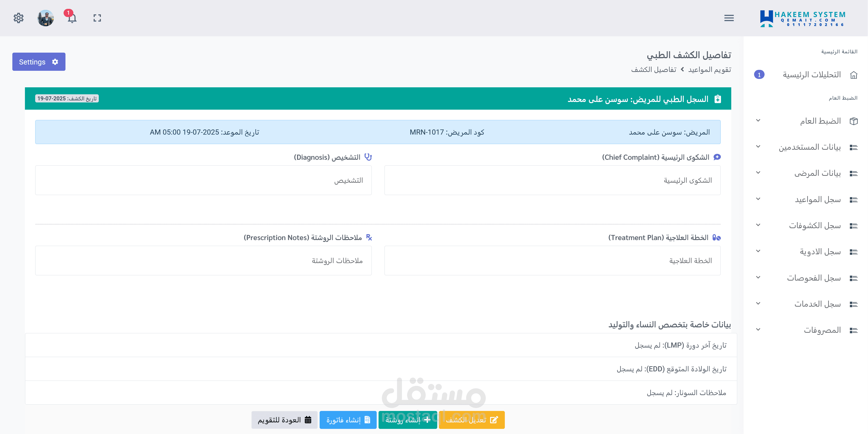The width and height of the screenshot is (868, 434).
Task: Open the notifications bell
Action: pos(72,18)
